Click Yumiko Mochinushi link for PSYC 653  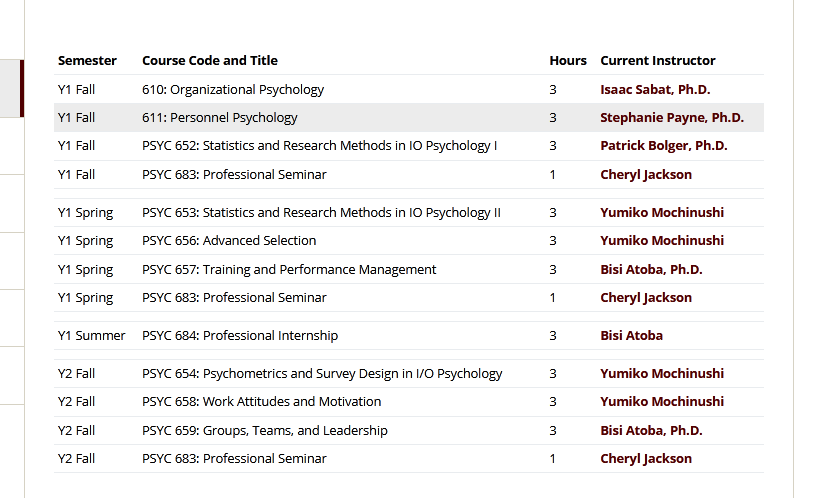click(x=662, y=212)
